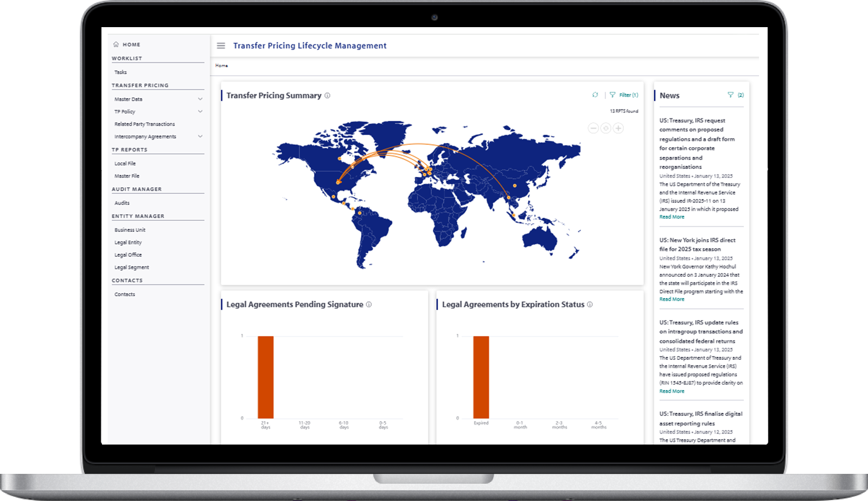Refresh the Transfer Pricing Summary map
Screen dimensions: 868x501
click(x=595, y=95)
